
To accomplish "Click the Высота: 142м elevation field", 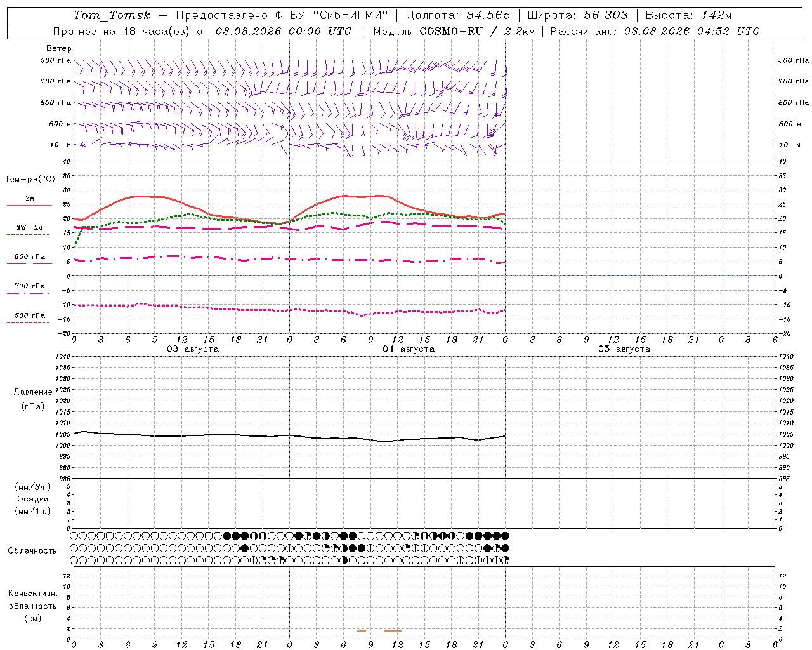I will [x=688, y=15].
